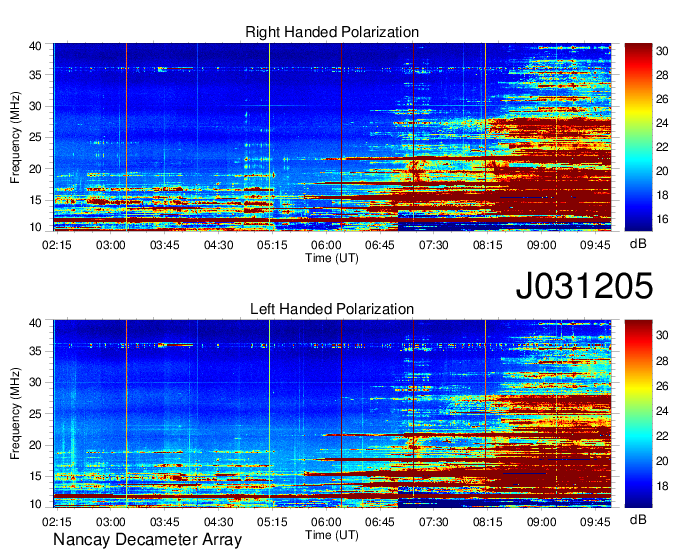This screenshot has height=552, width=680.
Task: Click the 30 value on Right Handed color scale
Action: click(x=662, y=51)
